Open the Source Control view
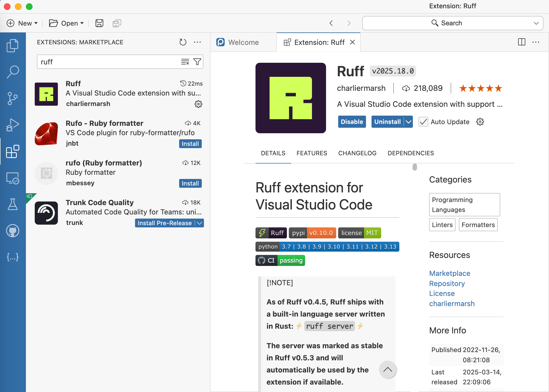Image resolution: width=549 pixels, height=392 pixels. (13, 98)
